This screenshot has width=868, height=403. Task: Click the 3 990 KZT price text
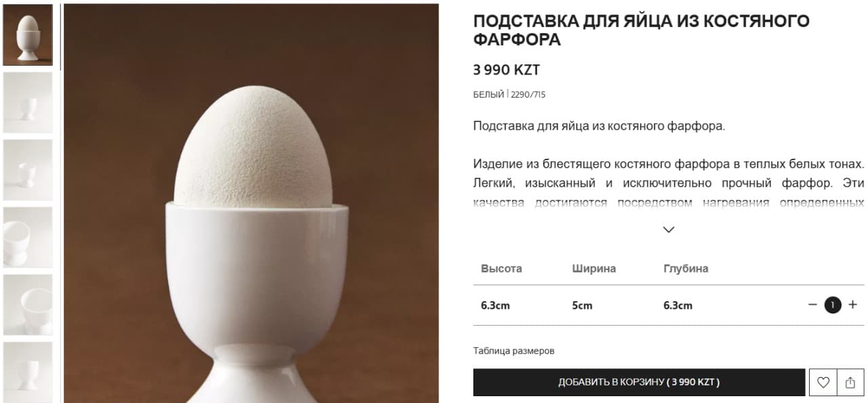click(507, 70)
